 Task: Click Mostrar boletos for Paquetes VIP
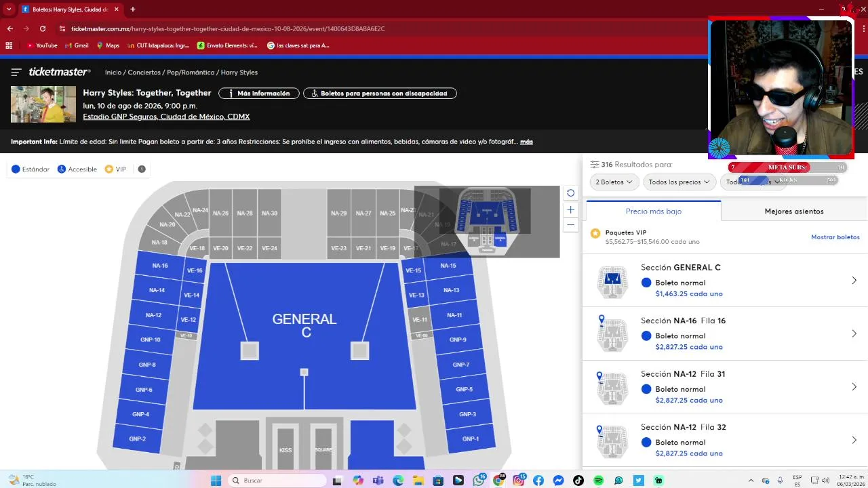click(835, 237)
